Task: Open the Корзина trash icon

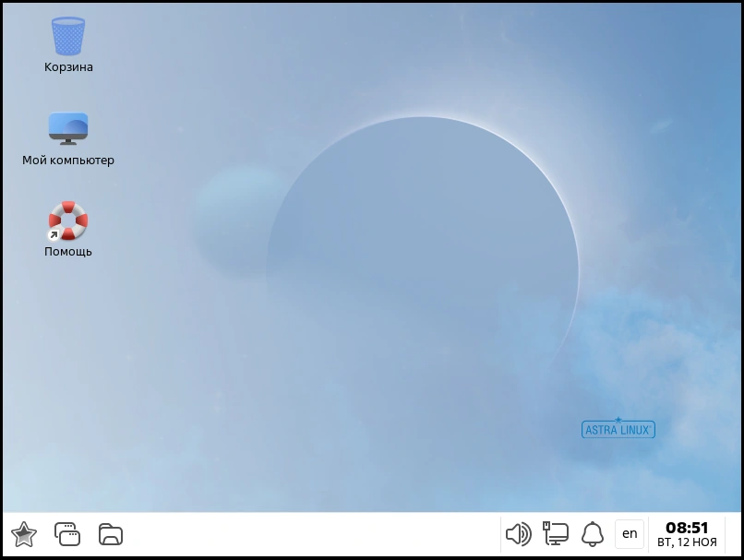Action: (68, 36)
